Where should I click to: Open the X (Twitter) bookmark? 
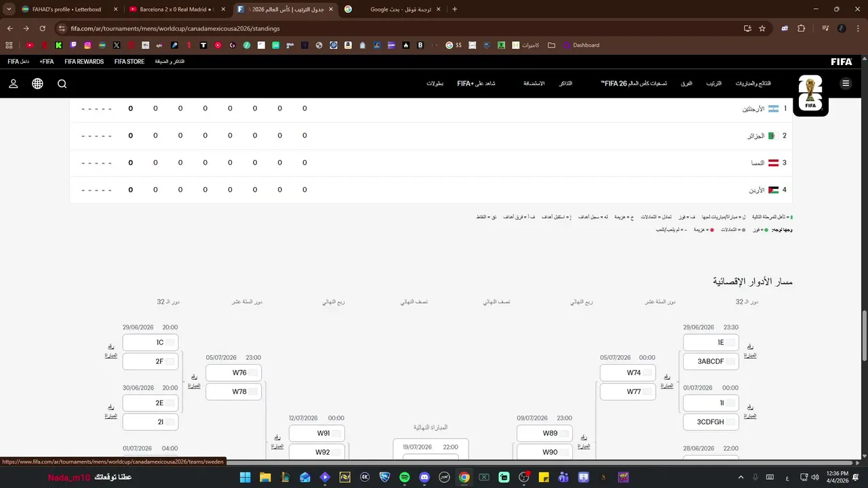click(117, 45)
